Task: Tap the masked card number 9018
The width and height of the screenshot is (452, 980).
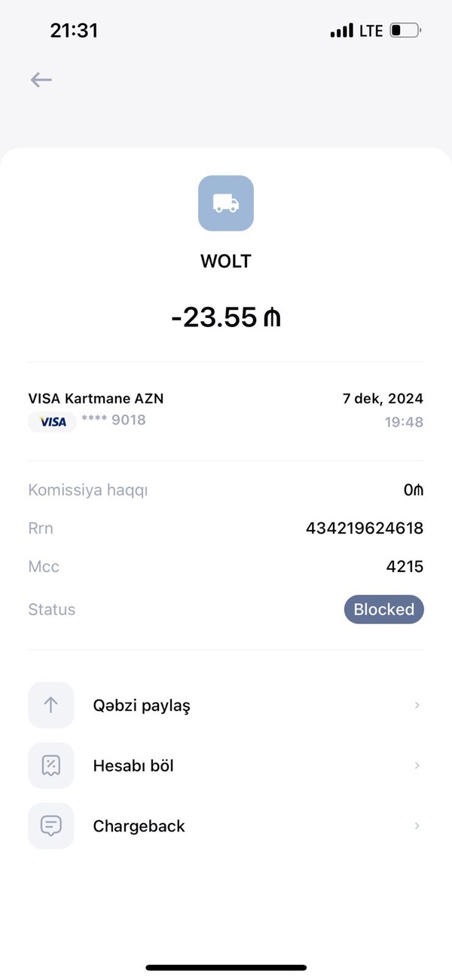Action: [x=114, y=419]
